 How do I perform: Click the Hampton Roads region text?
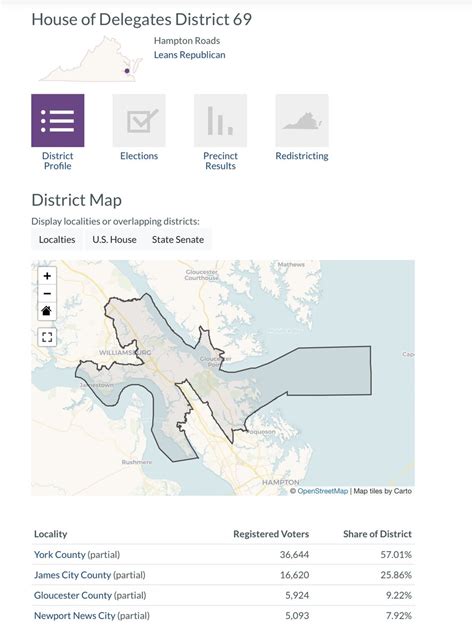187,41
